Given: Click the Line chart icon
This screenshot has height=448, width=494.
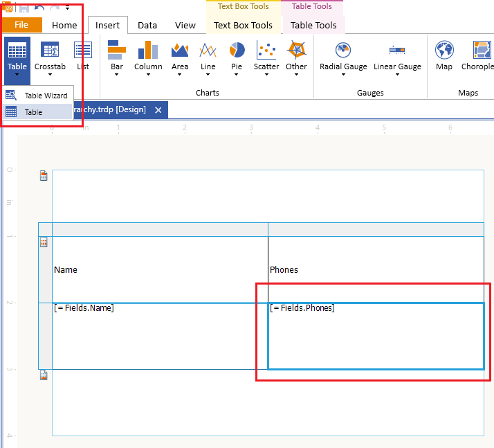Looking at the screenshot, I should pos(208,50).
